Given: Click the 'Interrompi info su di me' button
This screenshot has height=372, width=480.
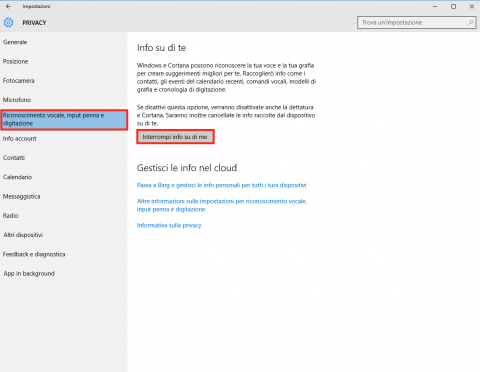Looking at the screenshot, I should (x=175, y=137).
